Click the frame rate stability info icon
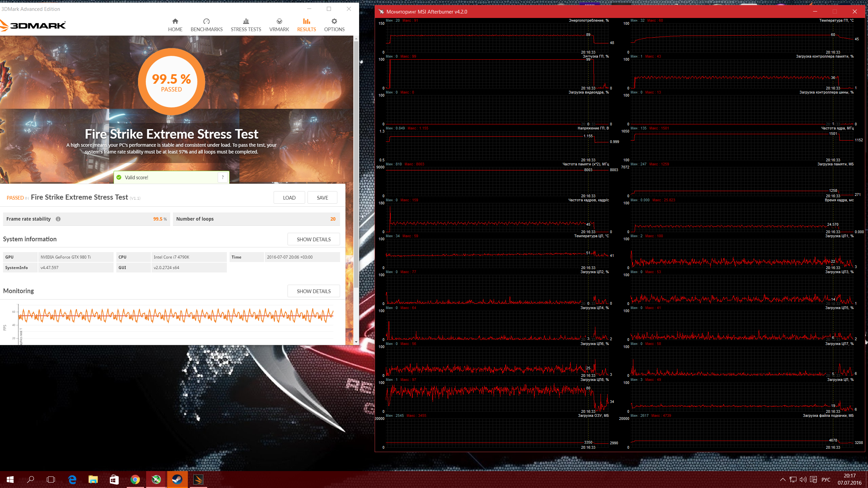 coord(58,219)
